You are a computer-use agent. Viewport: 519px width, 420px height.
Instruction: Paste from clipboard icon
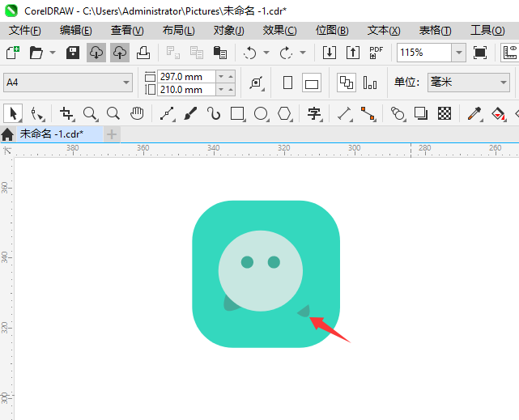pyautogui.click(x=220, y=53)
